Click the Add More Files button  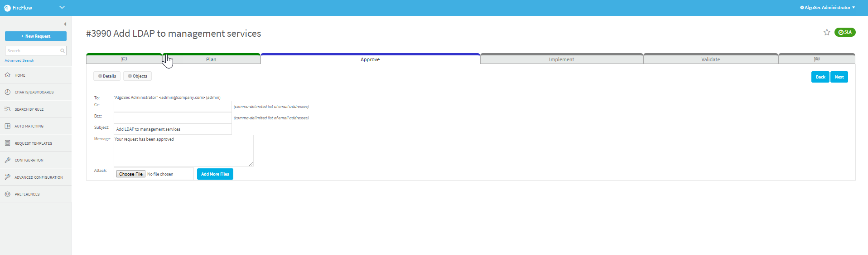(215, 174)
